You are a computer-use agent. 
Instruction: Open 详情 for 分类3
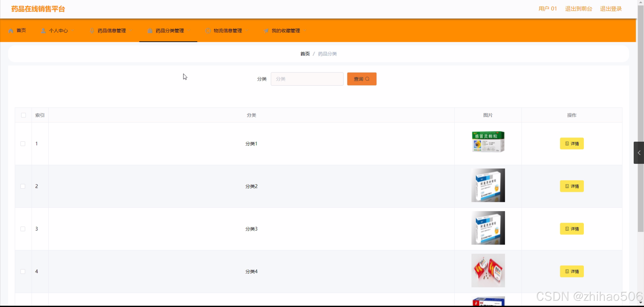tap(572, 229)
